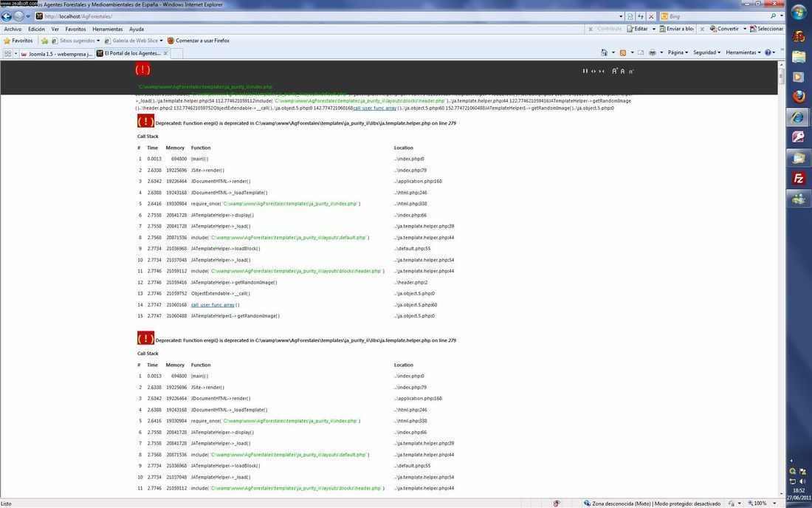This screenshot has width=812, height=508.
Task: Click the page scrollbar up arrow
Action: point(782,65)
